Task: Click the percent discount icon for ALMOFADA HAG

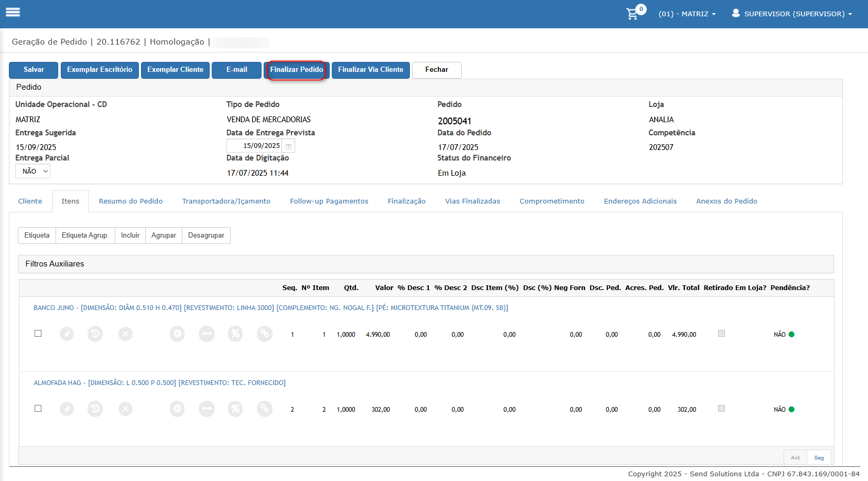Action: pyautogui.click(x=235, y=409)
